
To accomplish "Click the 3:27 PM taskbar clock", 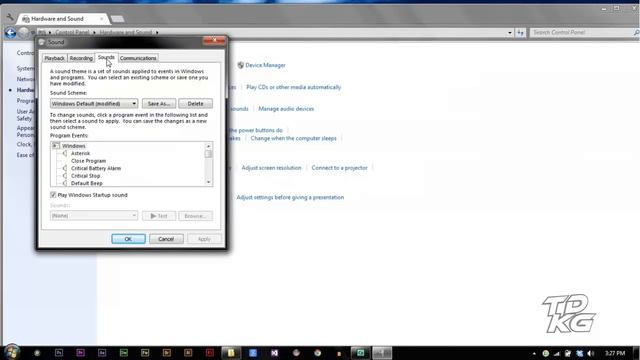I will [615, 353].
